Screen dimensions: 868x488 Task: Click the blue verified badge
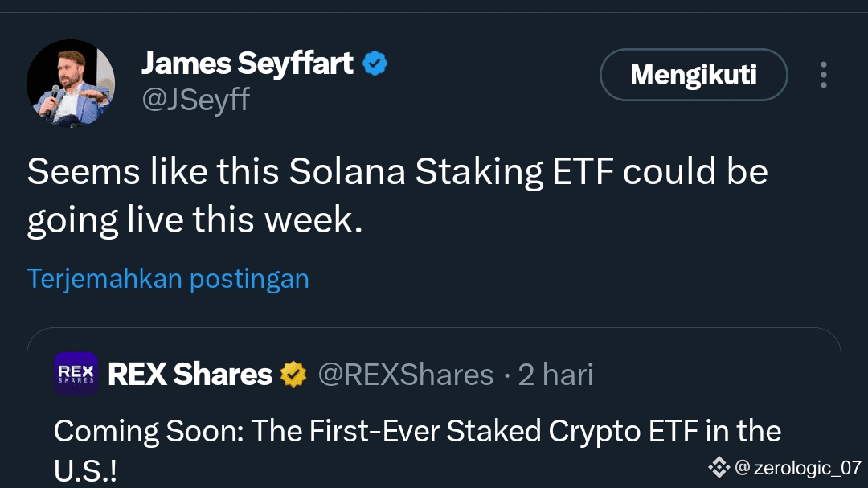tap(375, 63)
